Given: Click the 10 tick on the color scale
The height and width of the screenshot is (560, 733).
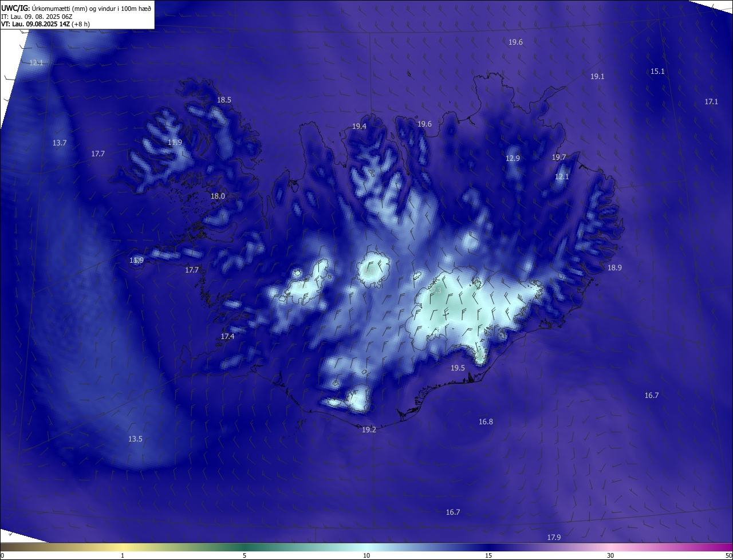Looking at the screenshot, I should point(366,555).
